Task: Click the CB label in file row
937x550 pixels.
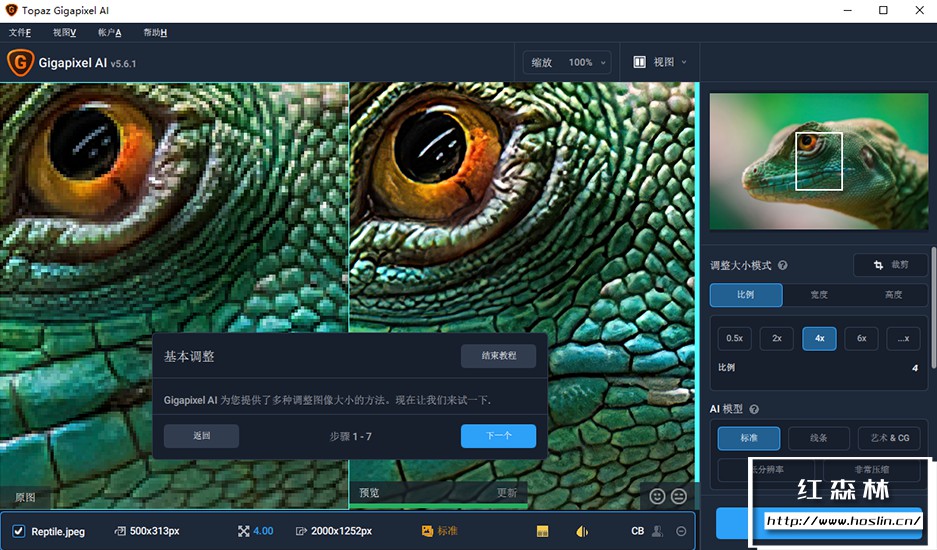Action: 638,531
